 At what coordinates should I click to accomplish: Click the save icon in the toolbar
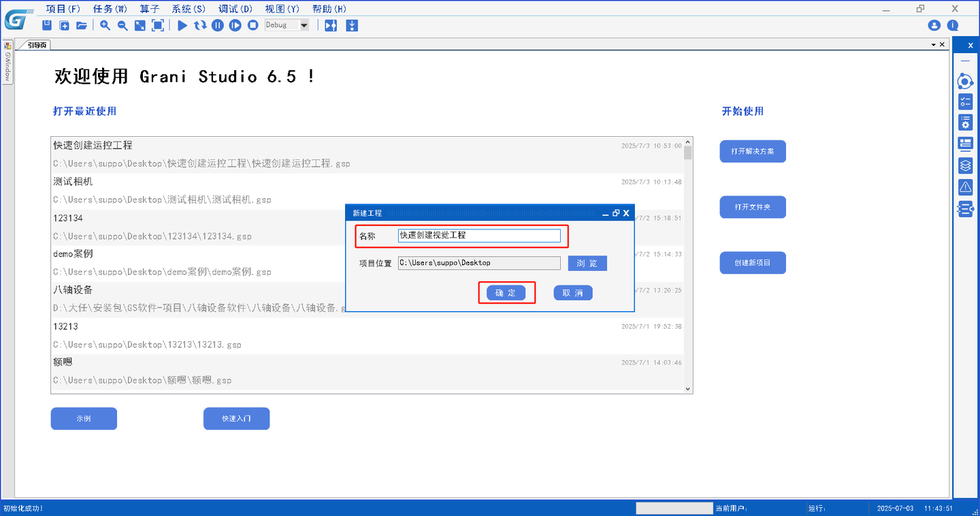[x=47, y=25]
